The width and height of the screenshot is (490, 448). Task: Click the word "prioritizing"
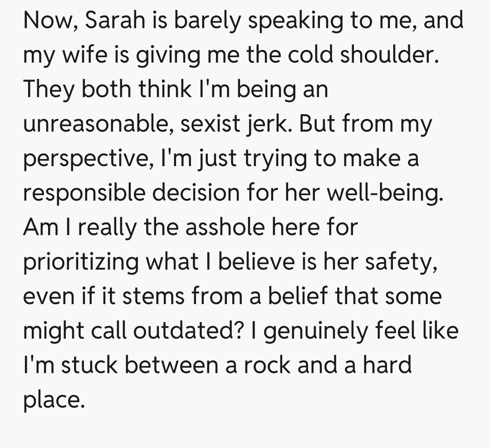81,262
